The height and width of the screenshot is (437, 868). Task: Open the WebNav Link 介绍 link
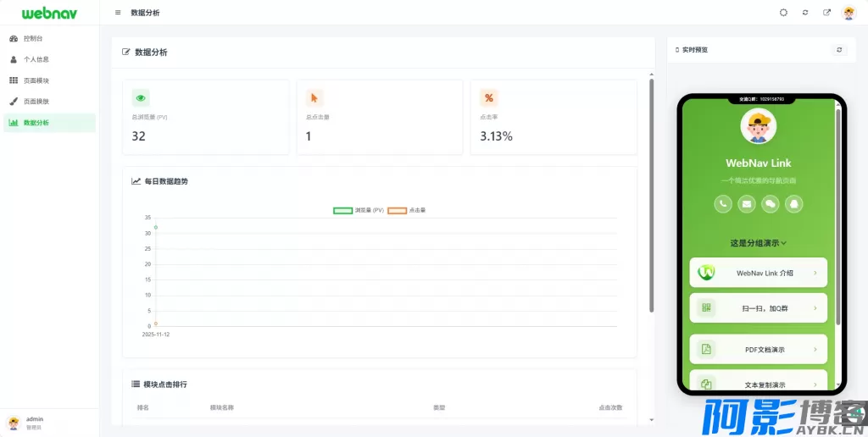click(758, 273)
